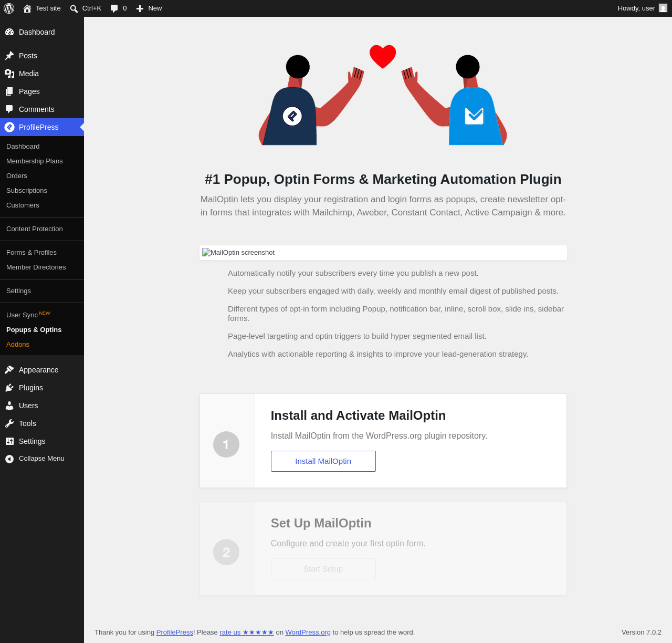Click the New content label in admin bar

click(155, 8)
